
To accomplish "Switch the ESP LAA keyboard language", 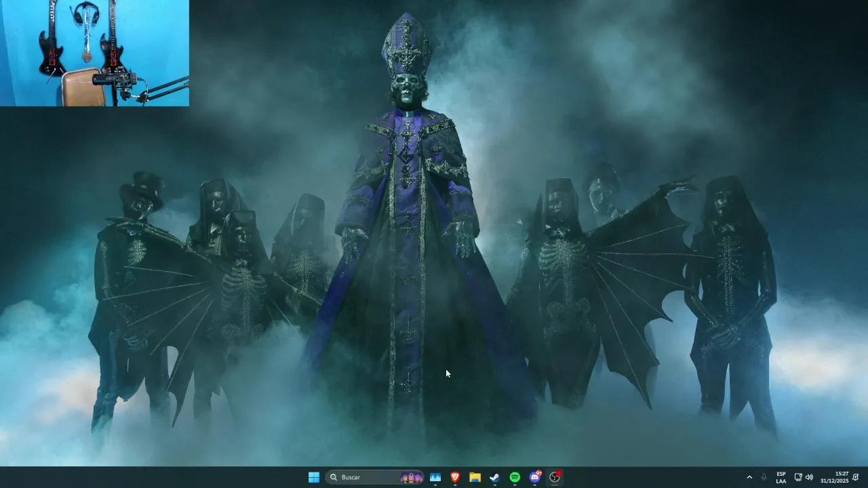I will point(781,477).
